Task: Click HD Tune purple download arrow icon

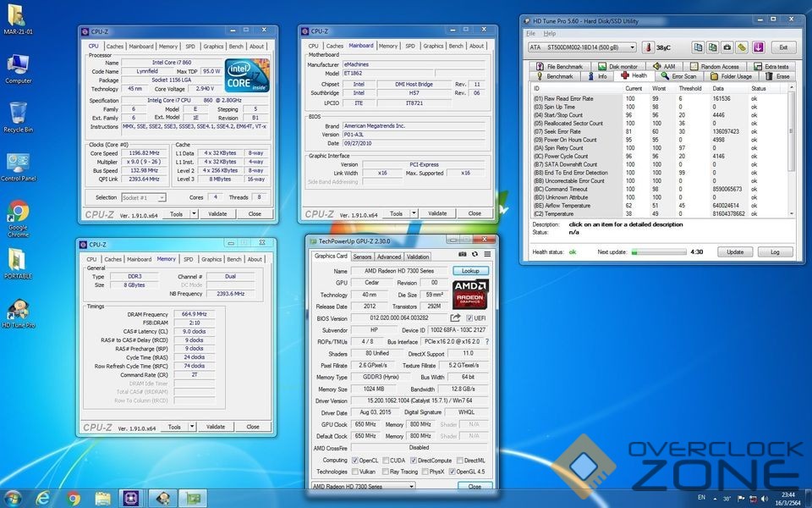Action: click(x=758, y=47)
